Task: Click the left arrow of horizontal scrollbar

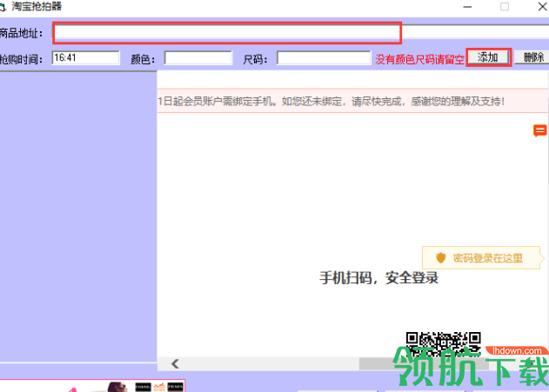Action: click(175, 363)
